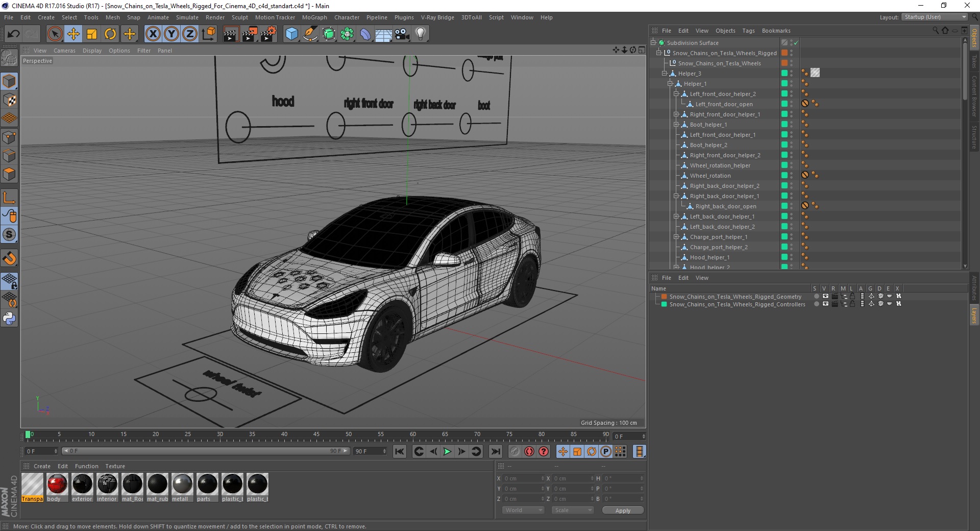
Task: Open Object Manager Tags menu
Action: tap(748, 31)
